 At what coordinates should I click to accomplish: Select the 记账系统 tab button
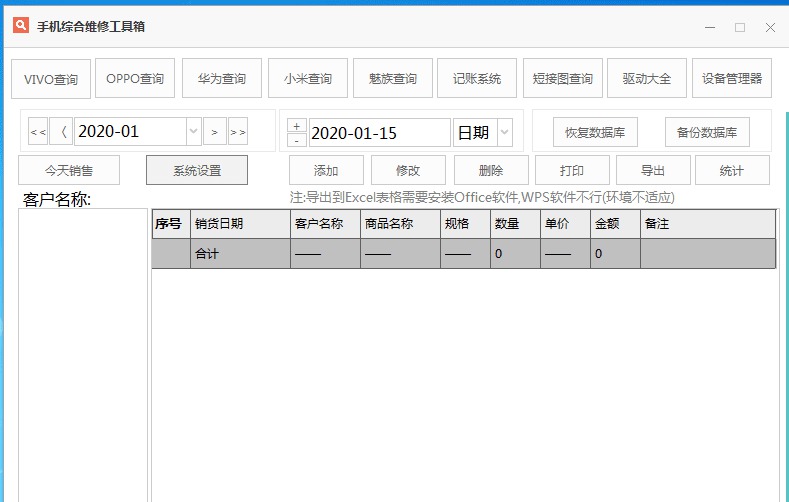click(477, 78)
